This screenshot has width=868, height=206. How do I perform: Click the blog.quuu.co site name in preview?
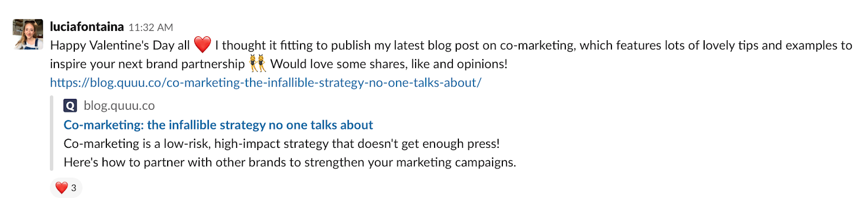(x=119, y=105)
